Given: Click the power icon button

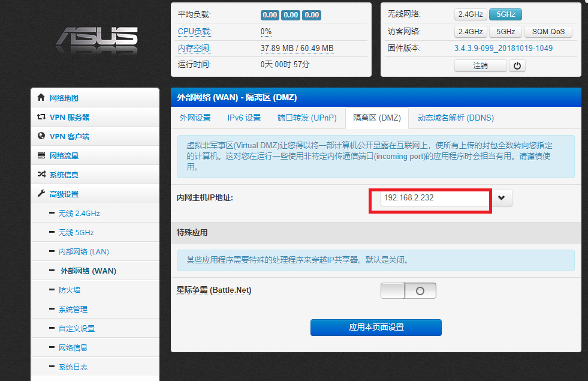Looking at the screenshot, I should [517, 65].
